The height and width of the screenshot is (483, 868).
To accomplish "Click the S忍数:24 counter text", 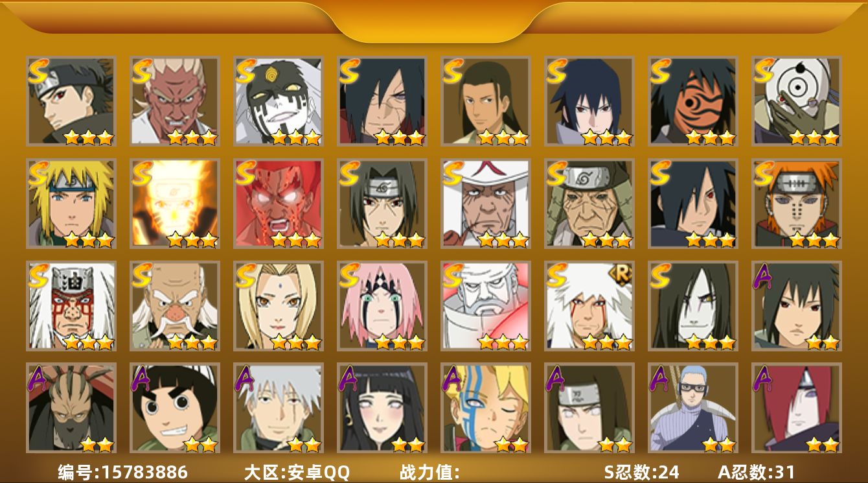I will coord(641,473).
